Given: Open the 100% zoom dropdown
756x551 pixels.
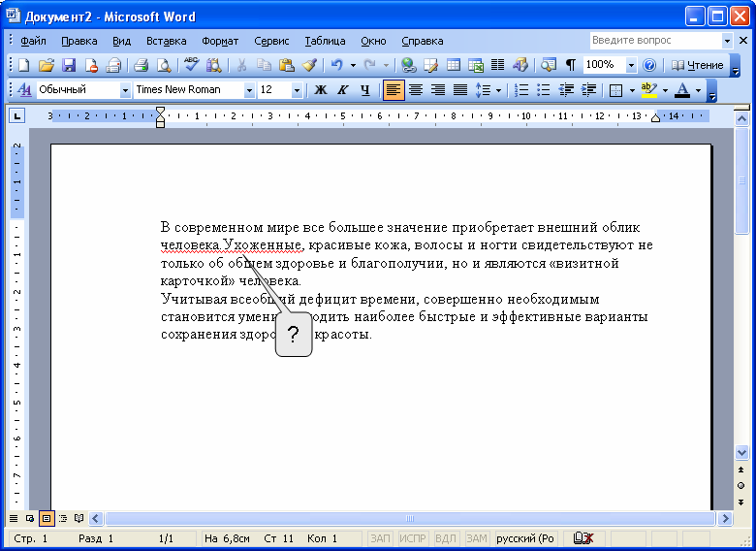Looking at the screenshot, I should pos(631,65).
